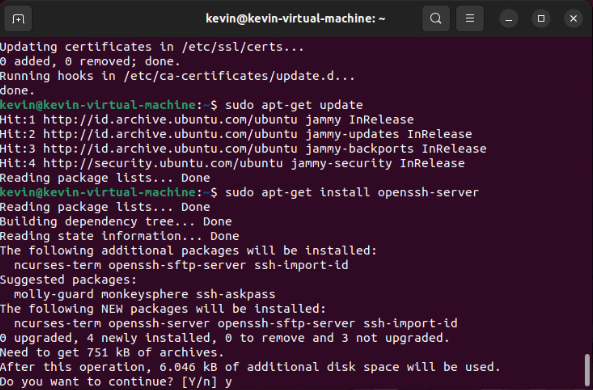Click the 'molly-guard monkeysphere ssh-askpass' line

[x=145, y=294]
